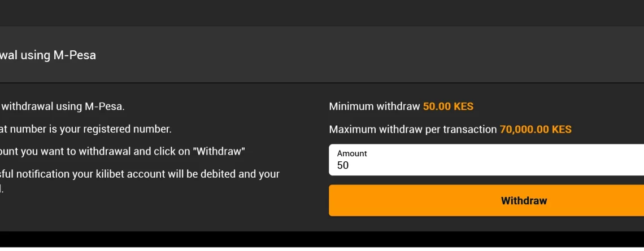Click the black footer strip below panel
644x251 pixels.
coord(322,239)
